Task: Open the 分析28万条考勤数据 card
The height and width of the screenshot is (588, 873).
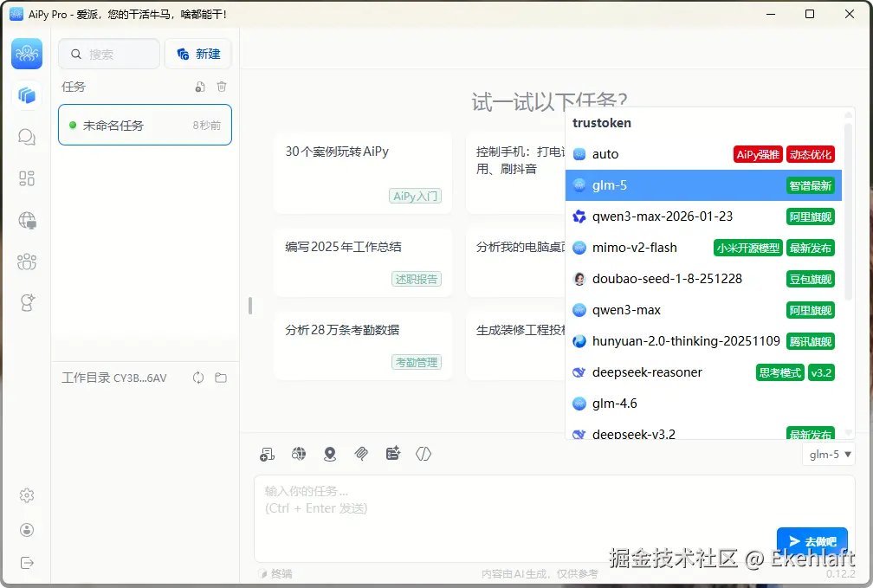Action: tap(363, 346)
